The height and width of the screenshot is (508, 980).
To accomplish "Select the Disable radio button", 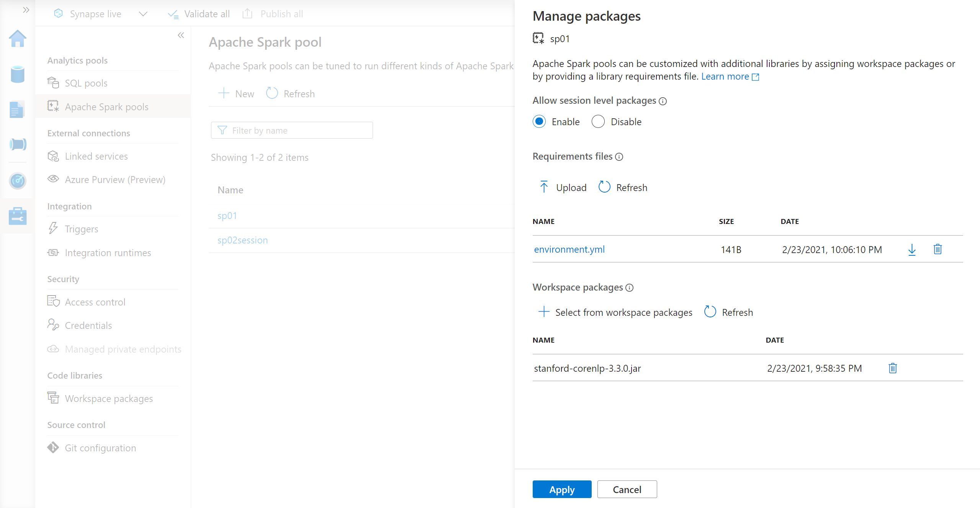I will pyautogui.click(x=598, y=122).
